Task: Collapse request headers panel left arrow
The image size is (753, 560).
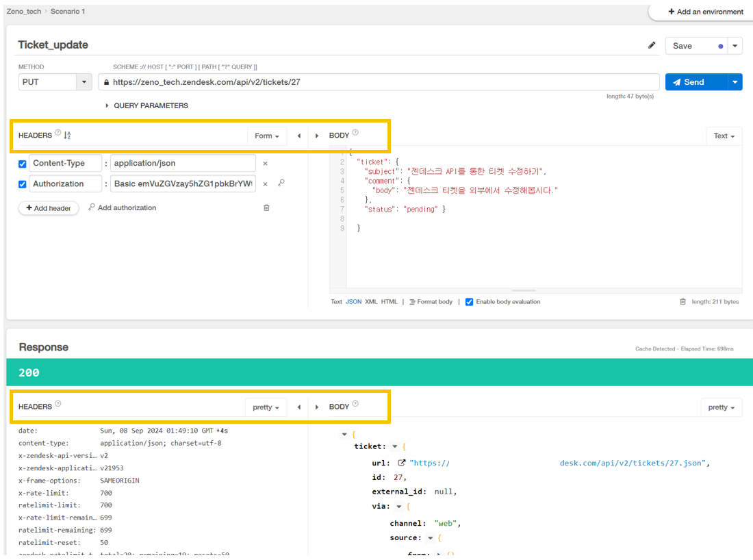Action: (x=299, y=136)
